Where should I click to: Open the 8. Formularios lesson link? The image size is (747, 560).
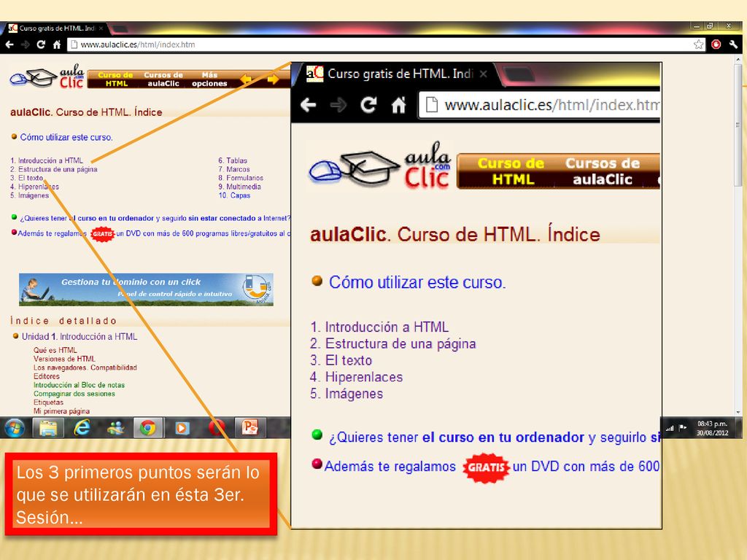[241, 178]
